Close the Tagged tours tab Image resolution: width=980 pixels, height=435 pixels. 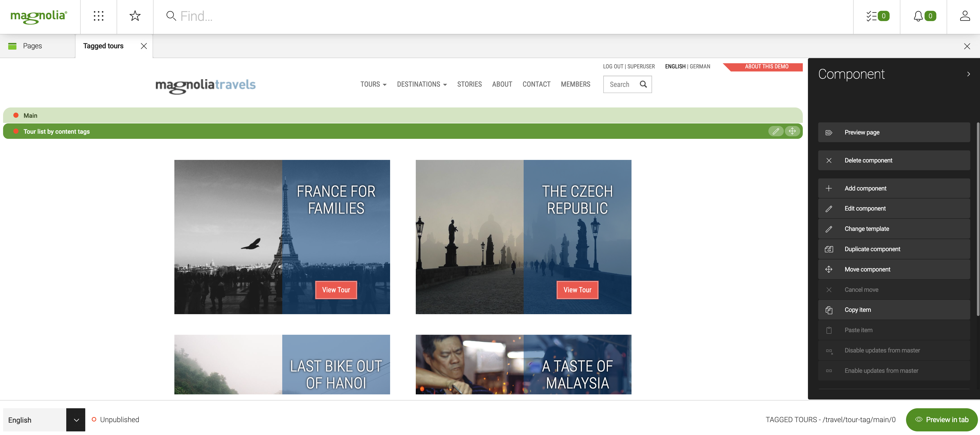[x=144, y=46]
